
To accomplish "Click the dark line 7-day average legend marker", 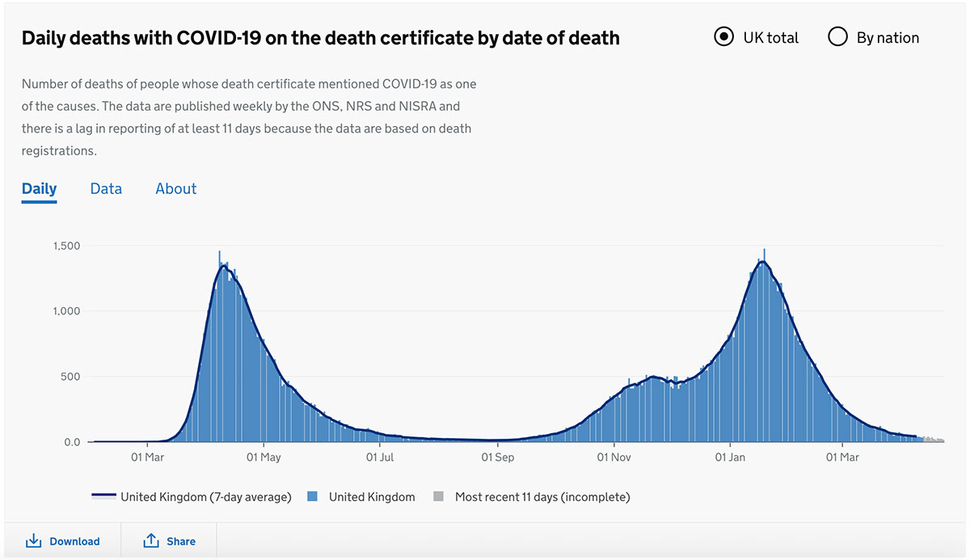I will pyautogui.click(x=103, y=497).
